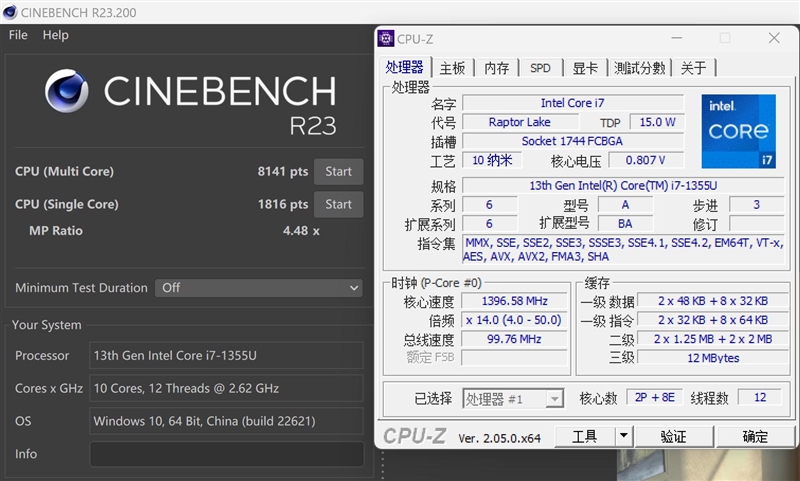The height and width of the screenshot is (481, 800).
Task: Switch to the 主板 tab in CPU-Z
Action: 452,68
